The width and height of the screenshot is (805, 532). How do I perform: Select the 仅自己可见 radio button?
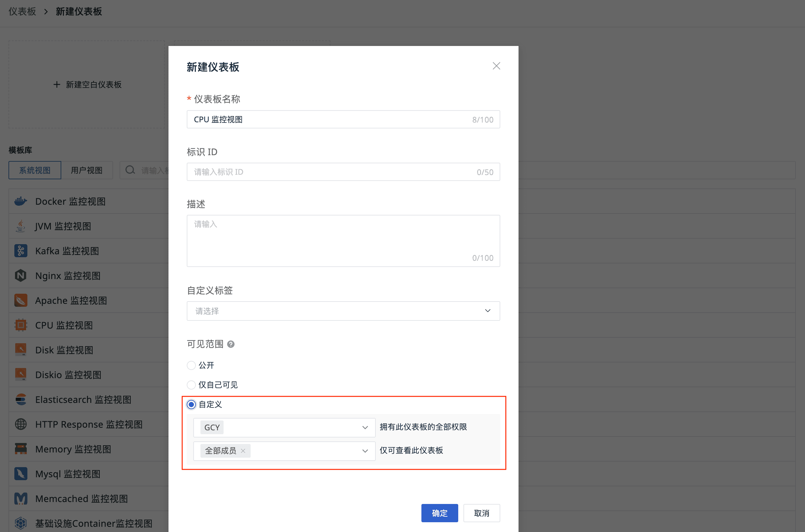pos(191,385)
